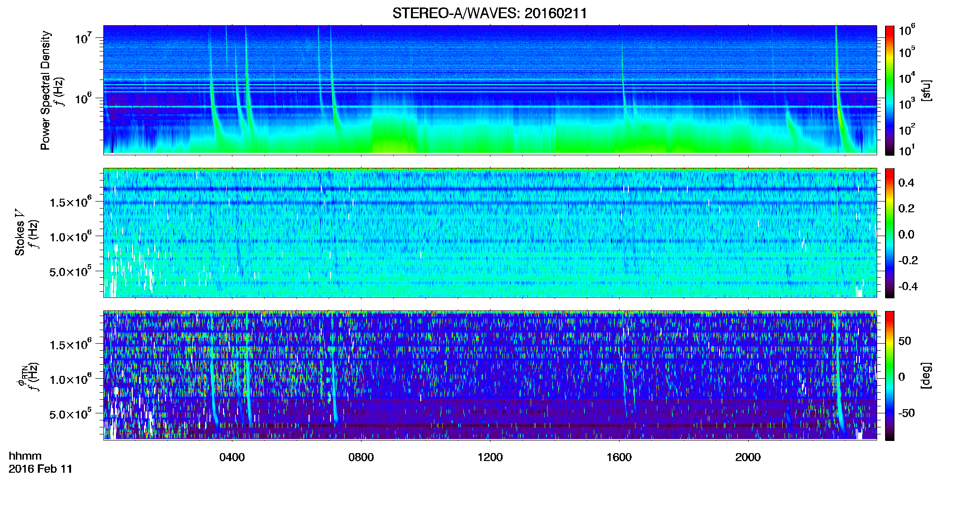
Task: Click the 2016 Feb 11 date label
Action: point(41,469)
